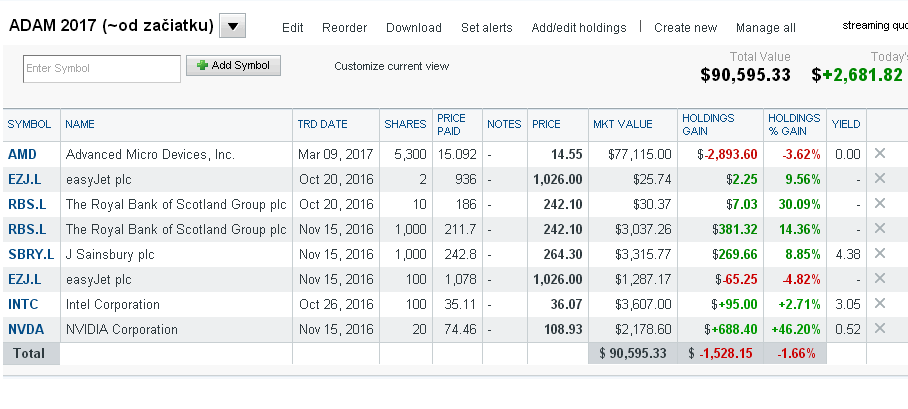Screen dimensions: 908x409
Task: Sort by the PRICE PAID column header
Action: coord(451,125)
